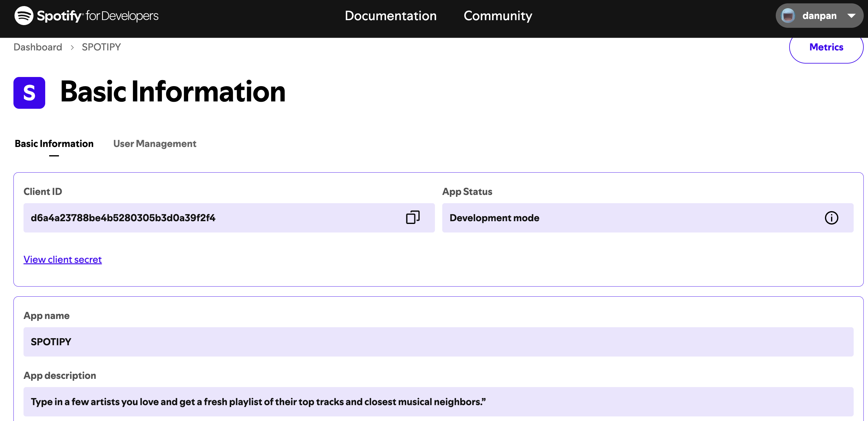Open the Community menu

pyautogui.click(x=497, y=16)
